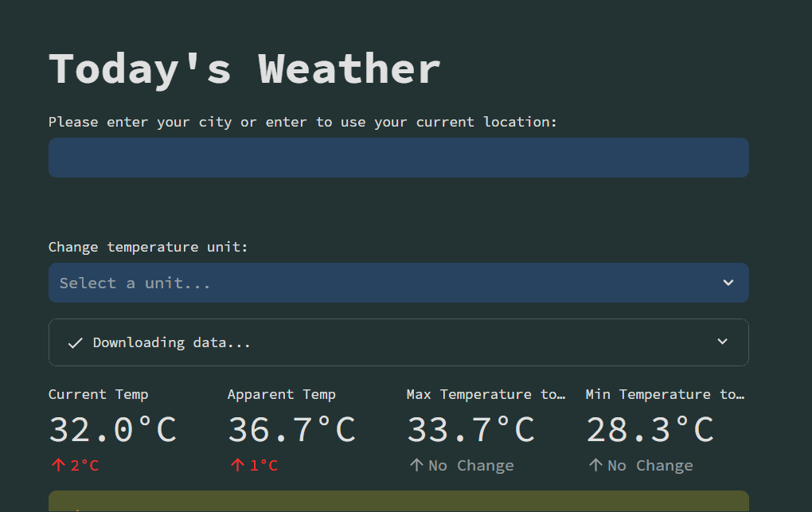This screenshot has height=512, width=812.
Task: Click the Change temperature unit label
Action: [x=148, y=247]
